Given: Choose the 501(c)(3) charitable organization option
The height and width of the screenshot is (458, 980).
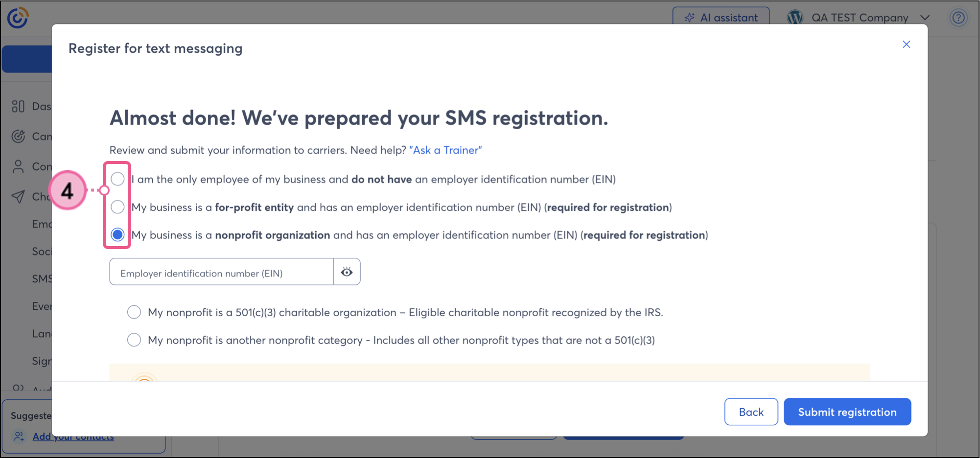Looking at the screenshot, I should coord(134,312).
